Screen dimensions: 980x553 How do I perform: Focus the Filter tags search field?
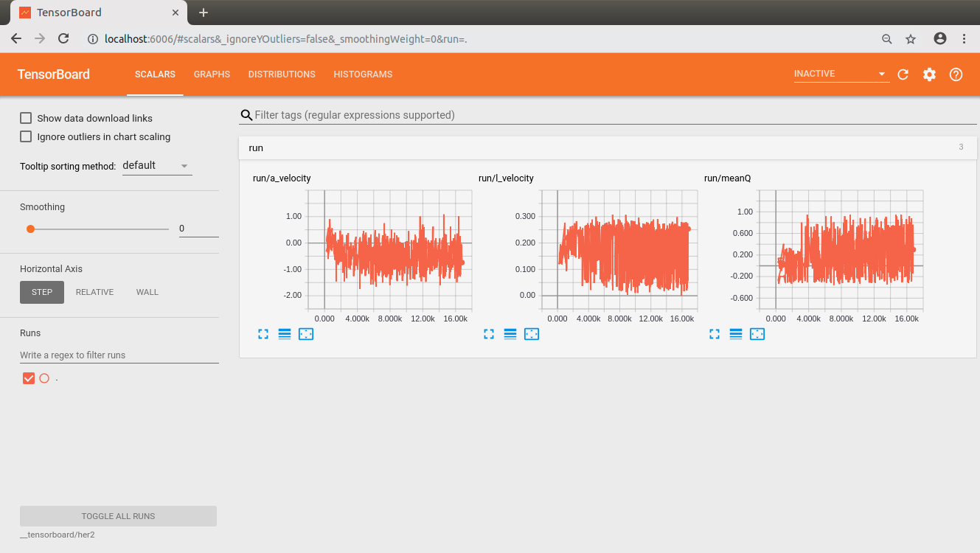[615, 115]
